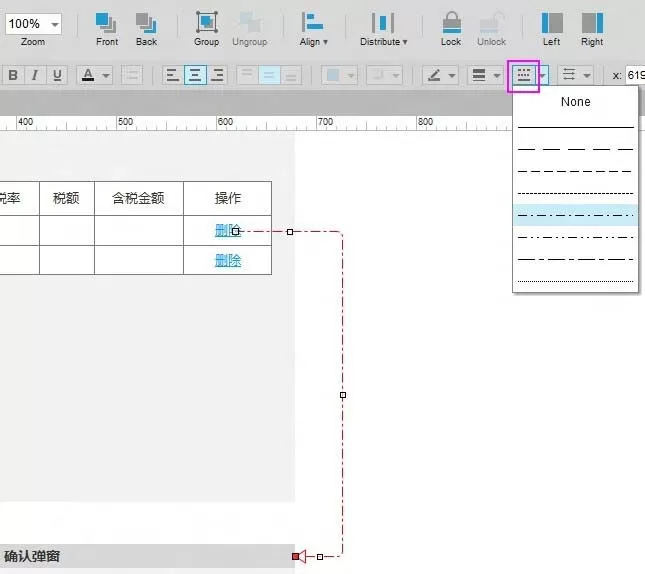This screenshot has height=574, width=645.
Task: Expand the Align dropdown
Action: pyautogui.click(x=313, y=29)
